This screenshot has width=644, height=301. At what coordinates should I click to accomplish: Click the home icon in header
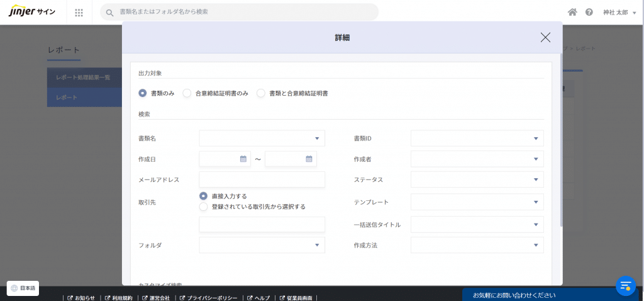point(572,12)
